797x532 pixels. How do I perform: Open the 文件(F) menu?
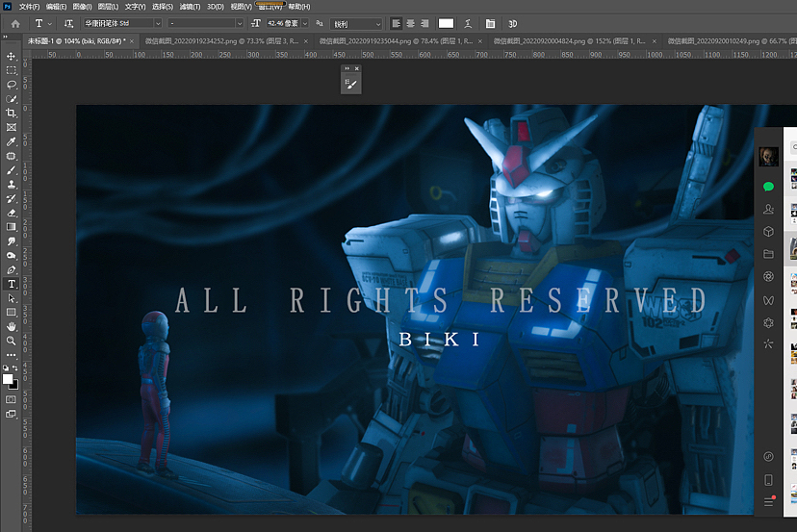point(29,7)
